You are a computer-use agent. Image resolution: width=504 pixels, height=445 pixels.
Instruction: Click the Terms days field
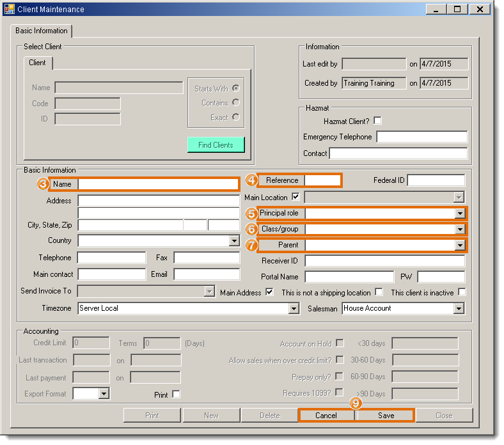point(162,343)
